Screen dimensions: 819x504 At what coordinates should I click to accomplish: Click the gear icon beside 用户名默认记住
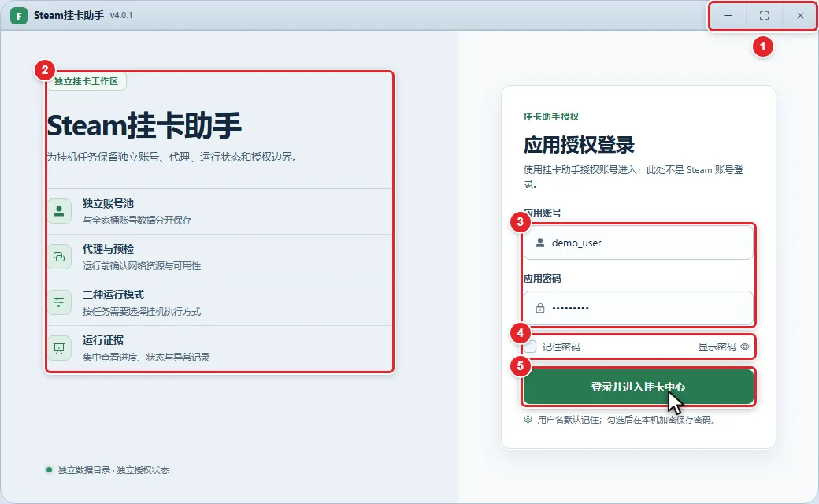point(528,420)
